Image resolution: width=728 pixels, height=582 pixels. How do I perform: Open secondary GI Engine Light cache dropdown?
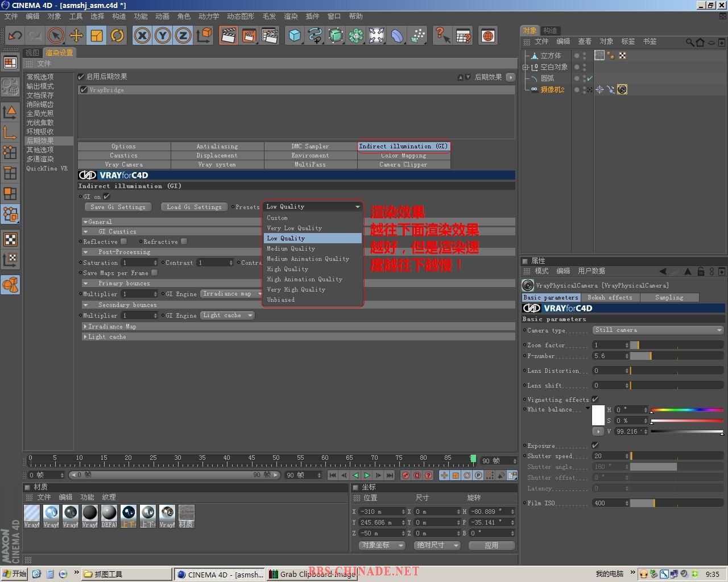227,315
